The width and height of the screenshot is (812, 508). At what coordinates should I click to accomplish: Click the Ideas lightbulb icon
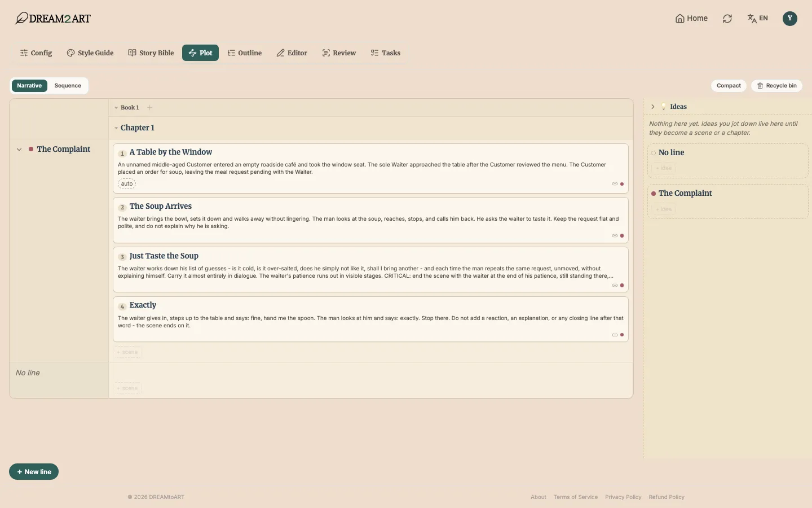[664, 107]
